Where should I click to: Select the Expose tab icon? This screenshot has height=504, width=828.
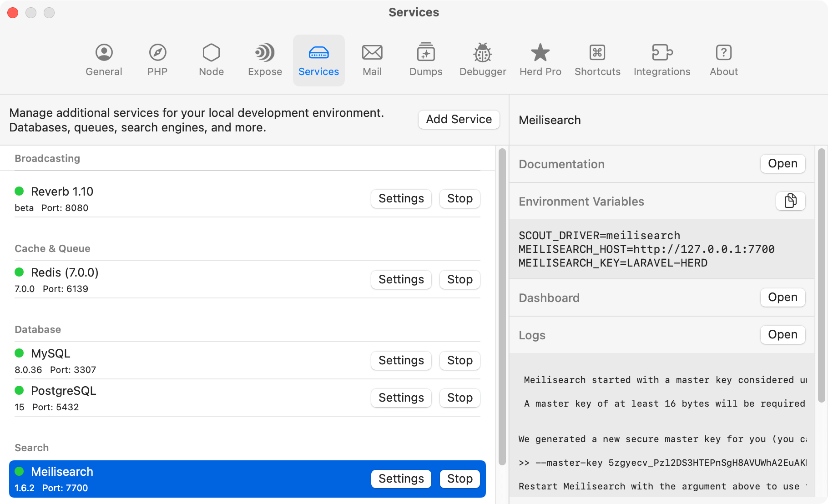[265, 60]
